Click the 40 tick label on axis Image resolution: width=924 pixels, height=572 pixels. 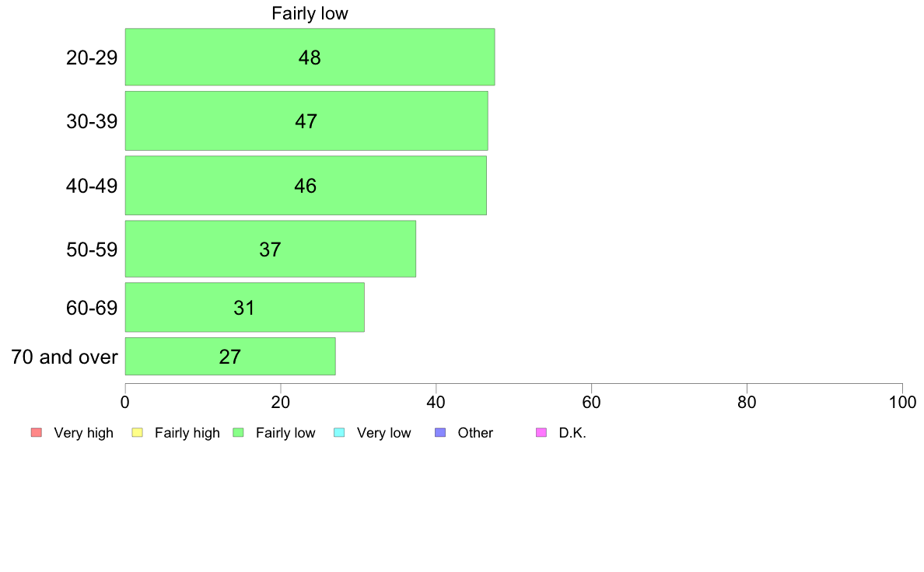436,403
